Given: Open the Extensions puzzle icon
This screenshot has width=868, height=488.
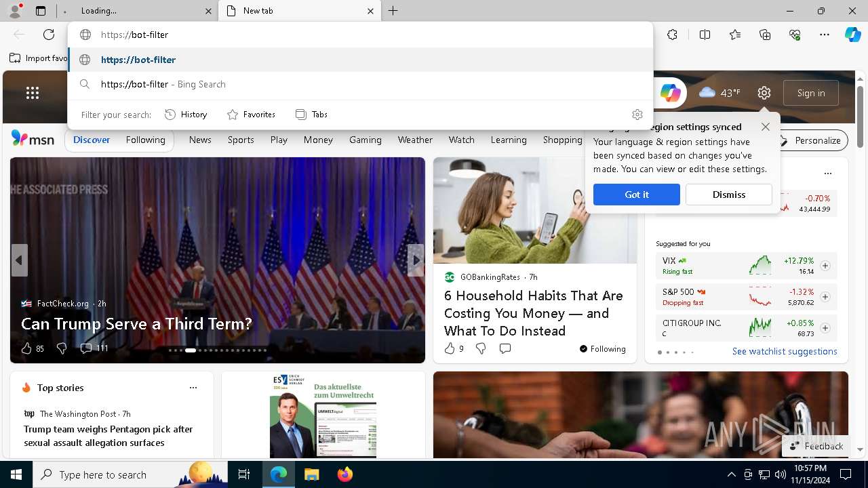Looking at the screenshot, I should 672,35.
